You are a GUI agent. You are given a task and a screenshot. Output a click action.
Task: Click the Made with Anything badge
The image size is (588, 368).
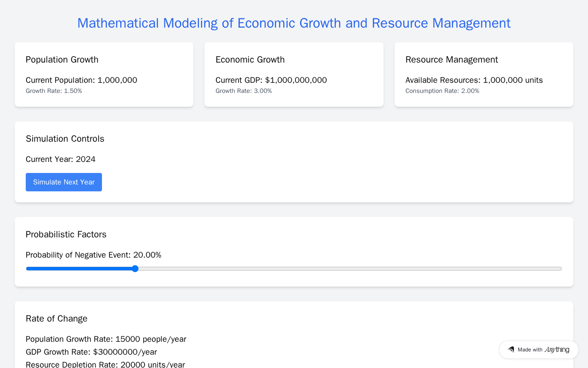(538, 350)
